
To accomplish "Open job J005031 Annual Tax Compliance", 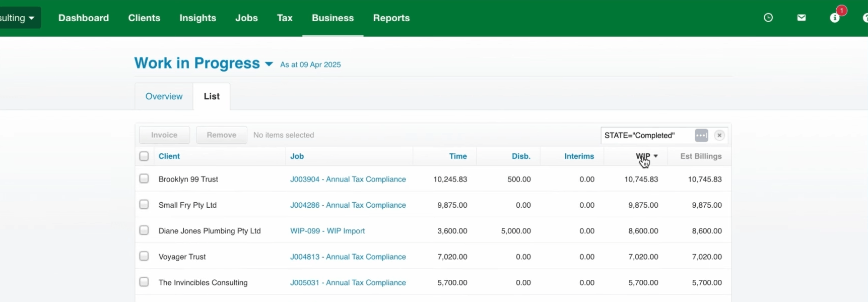I will 348,282.
